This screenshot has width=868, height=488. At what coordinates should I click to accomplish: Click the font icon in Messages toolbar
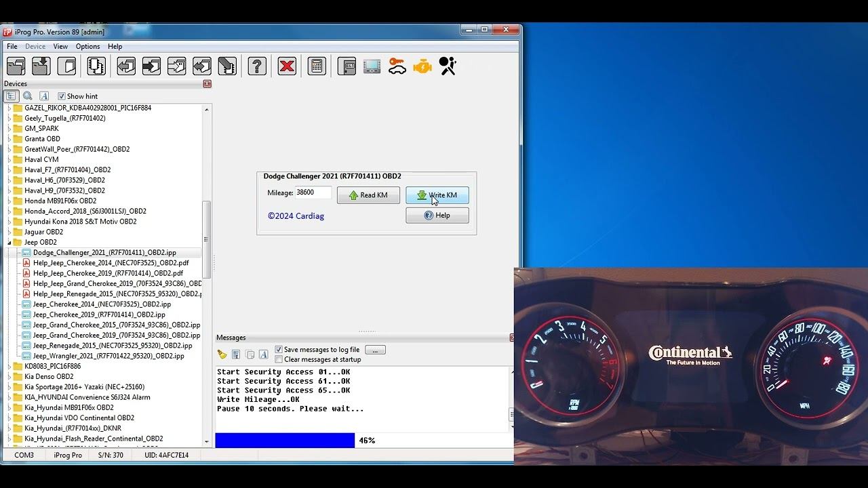[x=263, y=354]
